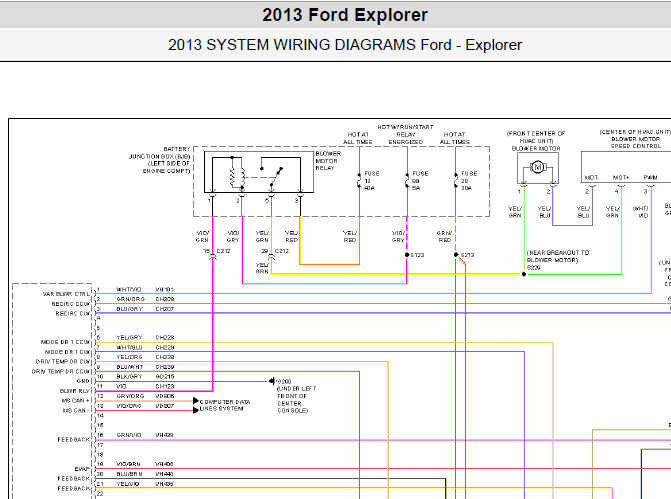Screen dimensions: 671x499
Task: Click the 'BLOWER MOTOR RELAY' label
Action: 328,160
